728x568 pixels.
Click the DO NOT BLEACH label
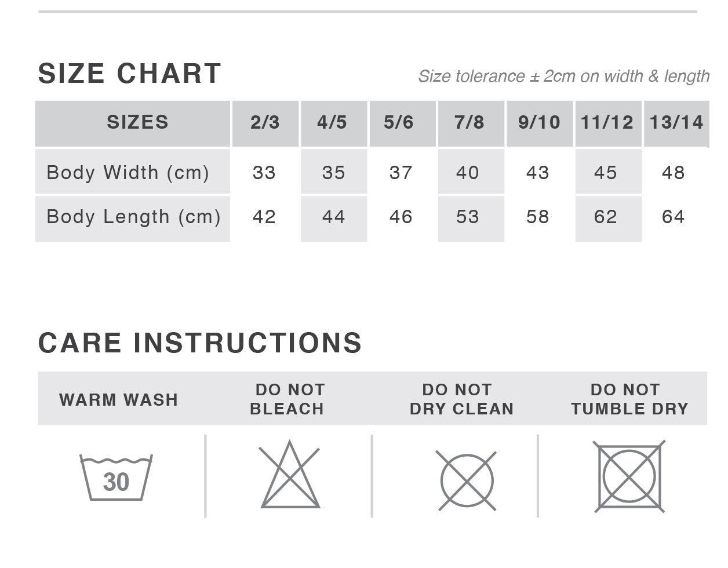coord(288,399)
